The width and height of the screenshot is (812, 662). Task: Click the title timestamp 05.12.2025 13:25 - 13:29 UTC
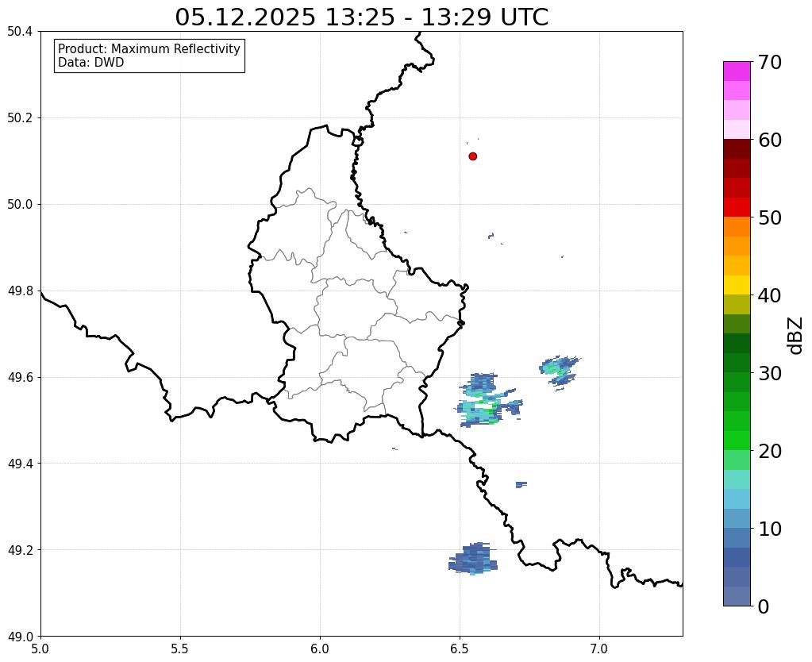coord(361,17)
